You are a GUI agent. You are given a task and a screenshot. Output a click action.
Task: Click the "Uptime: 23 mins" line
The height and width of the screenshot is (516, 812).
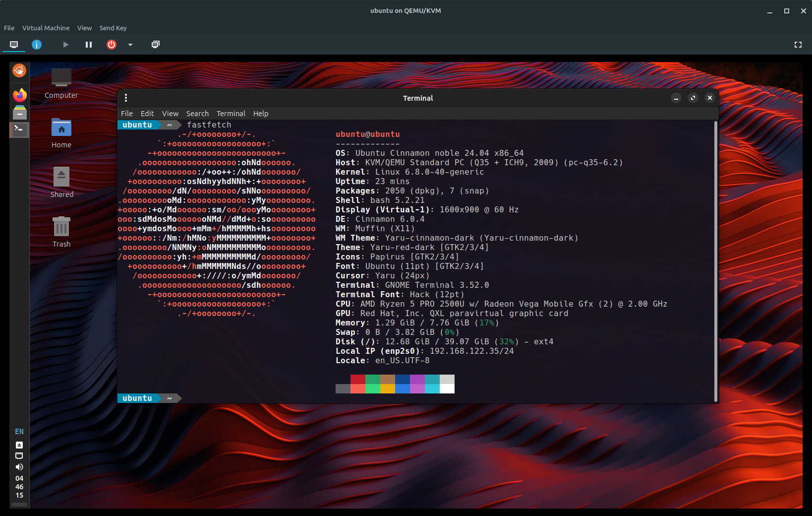click(x=373, y=182)
